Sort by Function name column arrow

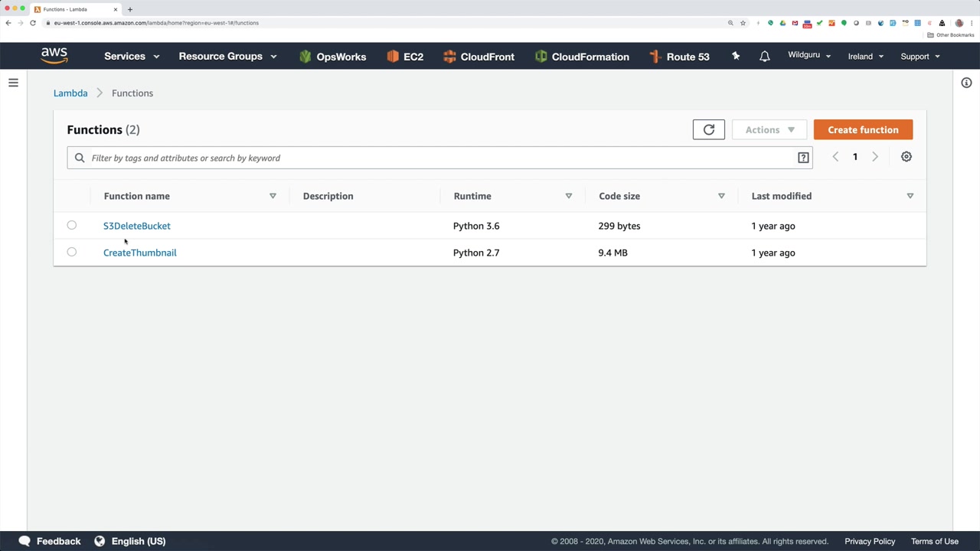click(273, 196)
